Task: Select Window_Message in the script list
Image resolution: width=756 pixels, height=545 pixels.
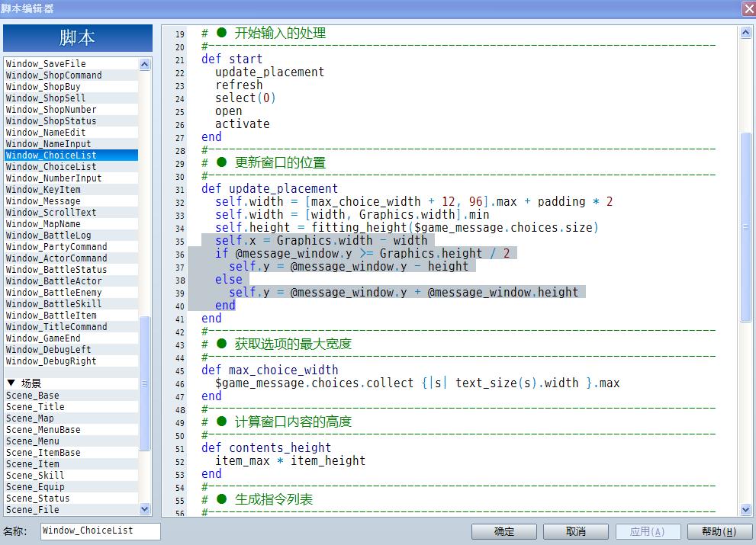Action: [x=72, y=201]
